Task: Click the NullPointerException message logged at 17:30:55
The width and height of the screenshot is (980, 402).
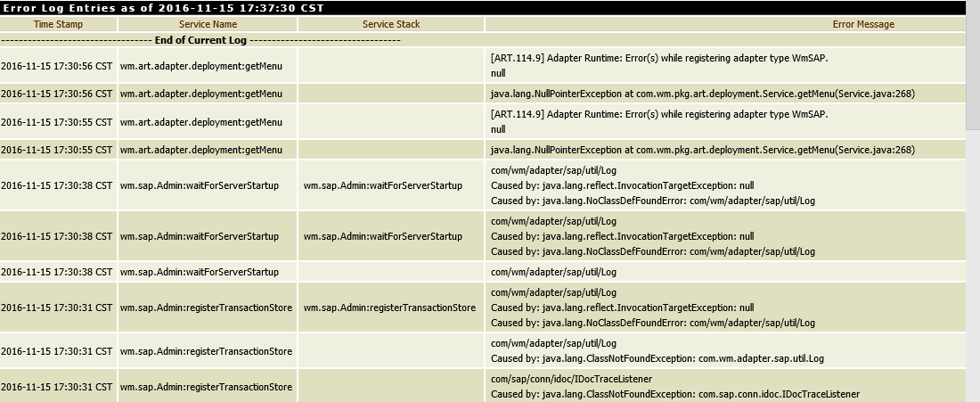Action: (x=702, y=150)
